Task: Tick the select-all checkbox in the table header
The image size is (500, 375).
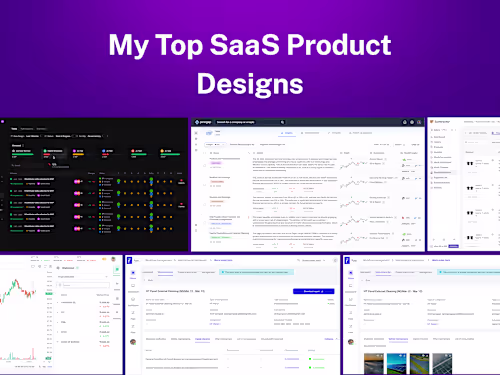Action: coord(205,153)
